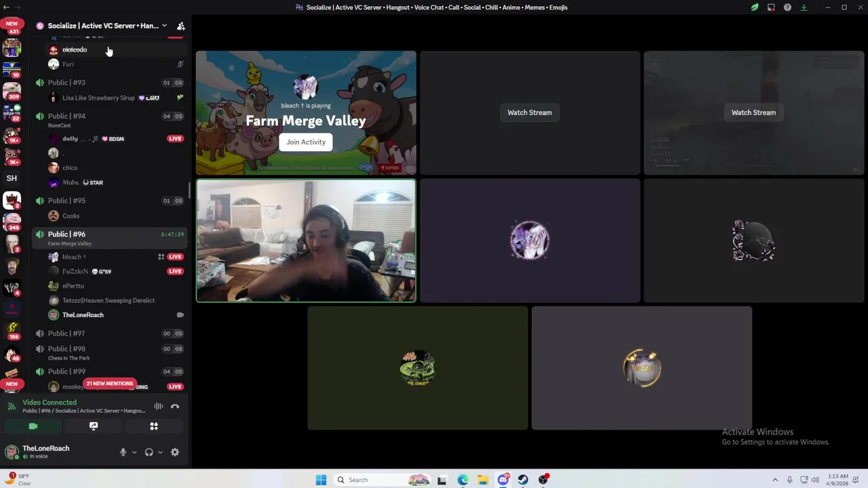Start screen sharing with the share screen icon
Screen dimensions: 868x488
(x=94, y=426)
